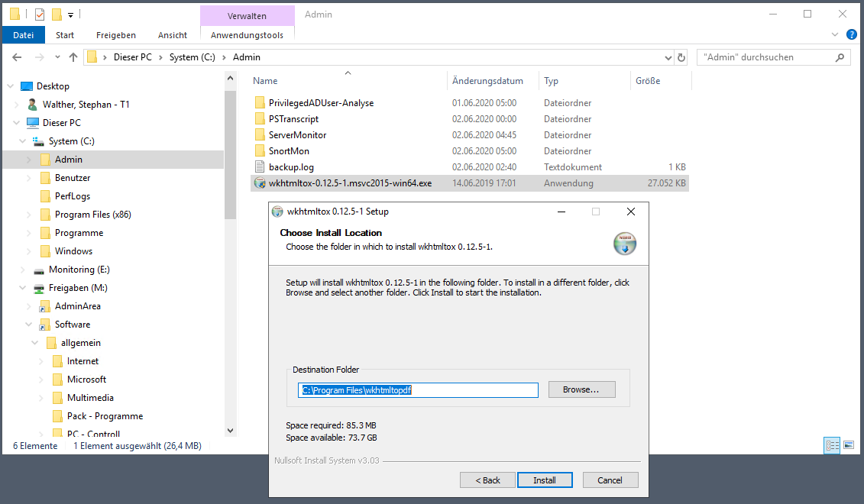Select the PerfLogs folder in the tree

(x=72, y=196)
